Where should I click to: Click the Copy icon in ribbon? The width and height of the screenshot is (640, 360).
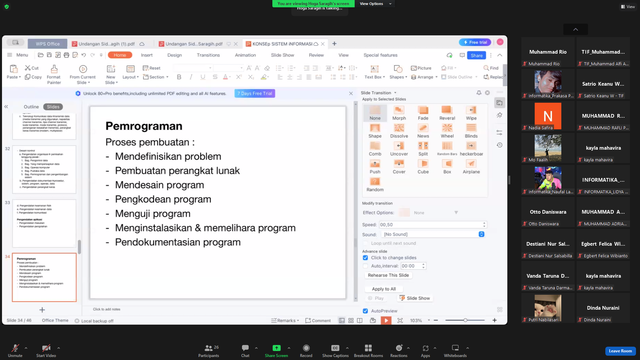pos(33,77)
